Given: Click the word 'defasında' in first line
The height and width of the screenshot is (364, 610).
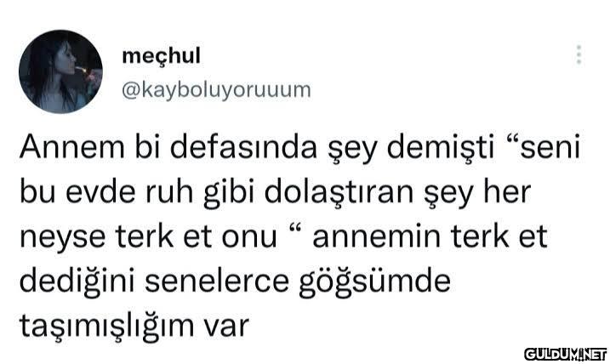Looking at the screenshot, I should point(243,147).
